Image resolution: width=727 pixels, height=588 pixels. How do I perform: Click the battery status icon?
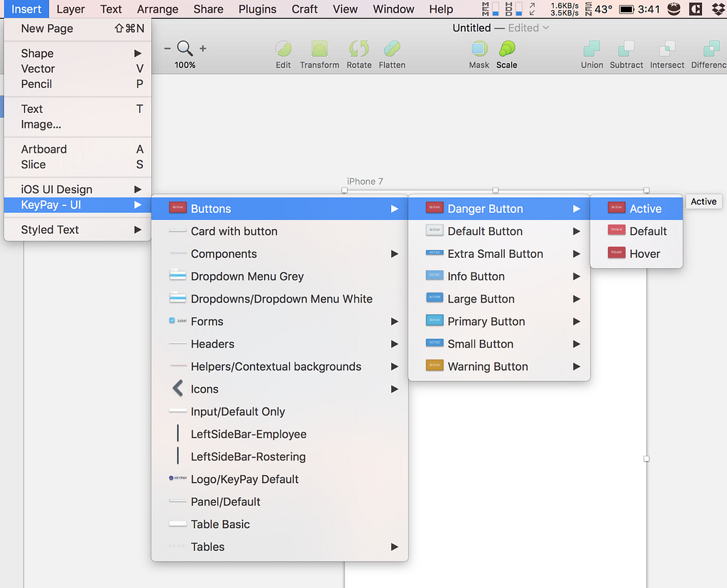click(626, 9)
